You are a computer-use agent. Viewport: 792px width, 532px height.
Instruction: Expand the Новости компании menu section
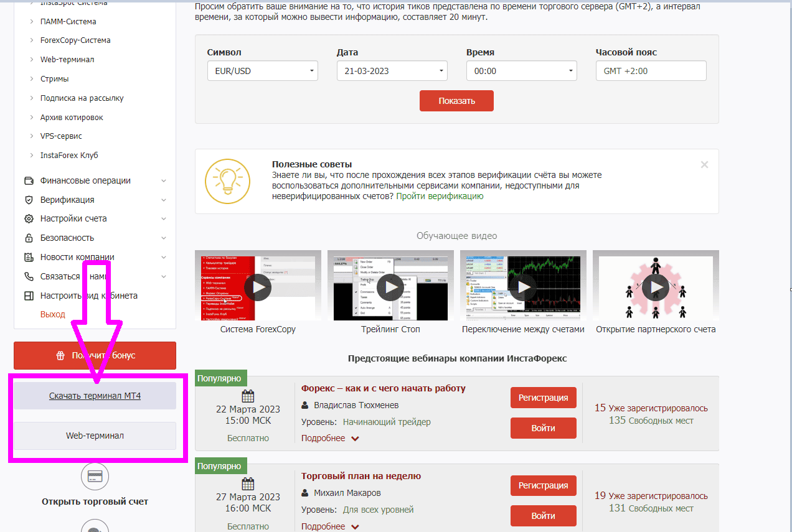pyautogui.click(x=95, y=257)
